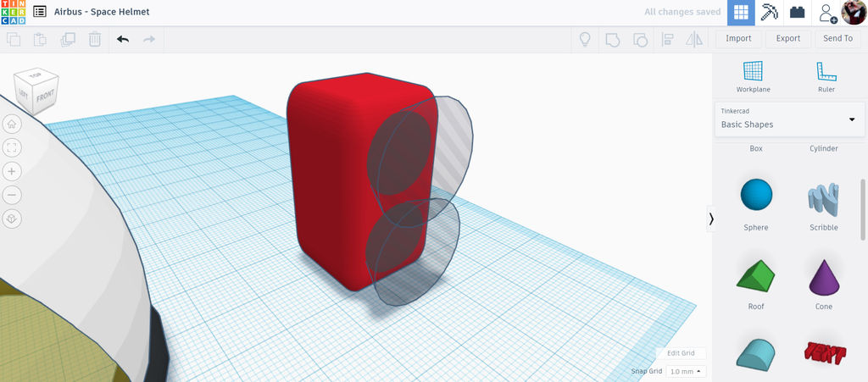Viewport: 868px width, 382px height.
Task: Zoom out with the minus button
Action: 12,195
